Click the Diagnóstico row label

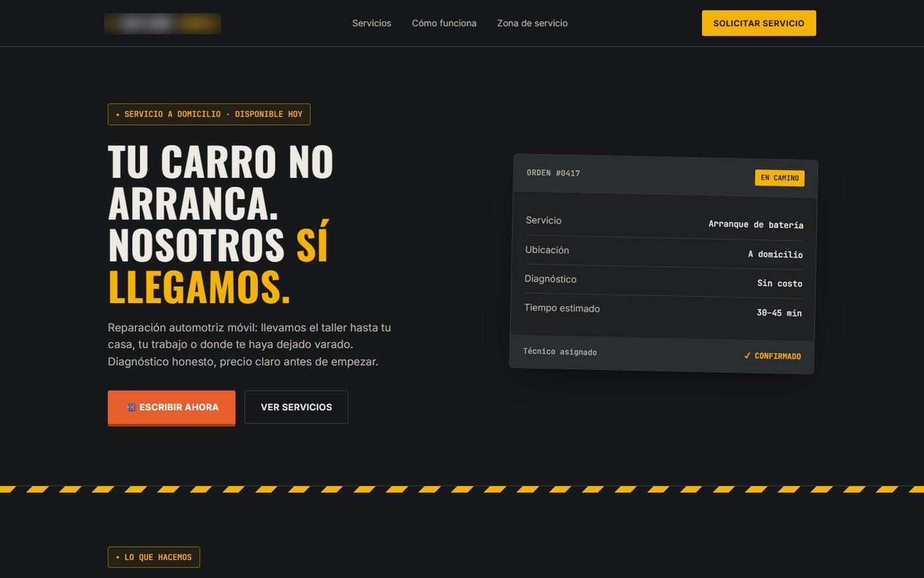pyautogui.click(x=550, y=279)
